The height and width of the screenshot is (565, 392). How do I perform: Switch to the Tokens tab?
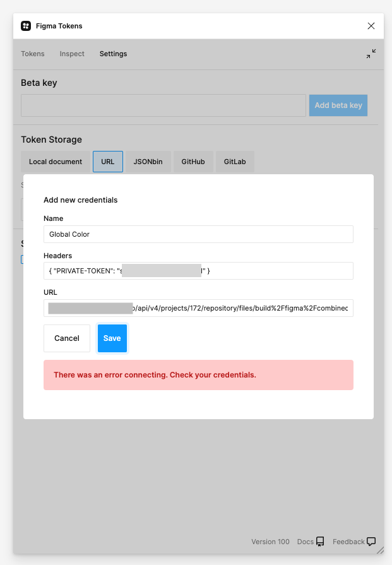pyautogui.click(x=33, y=54)
